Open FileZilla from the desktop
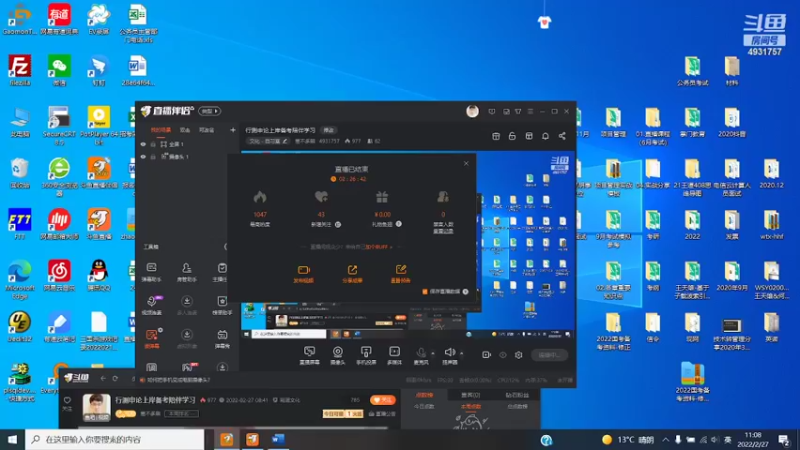Viewport: 800px width, 450px height. point(19,70)
